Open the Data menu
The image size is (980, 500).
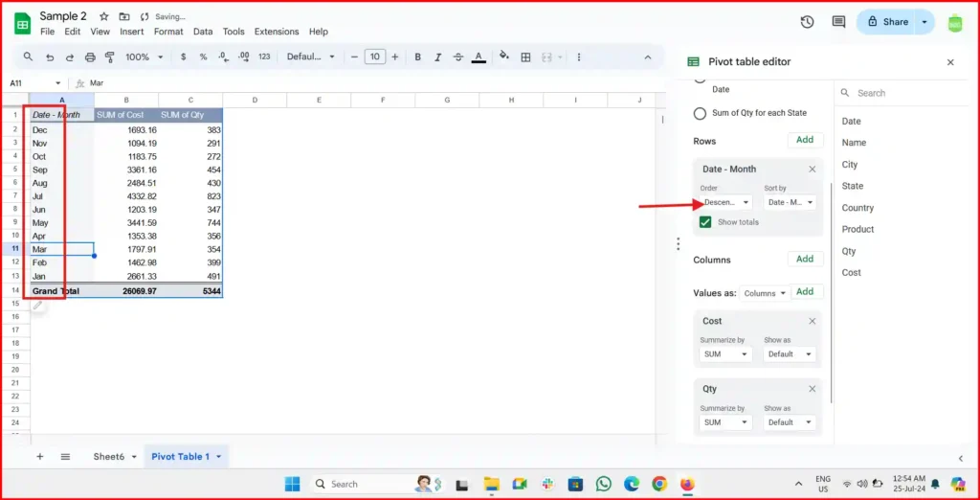[203, 32]
